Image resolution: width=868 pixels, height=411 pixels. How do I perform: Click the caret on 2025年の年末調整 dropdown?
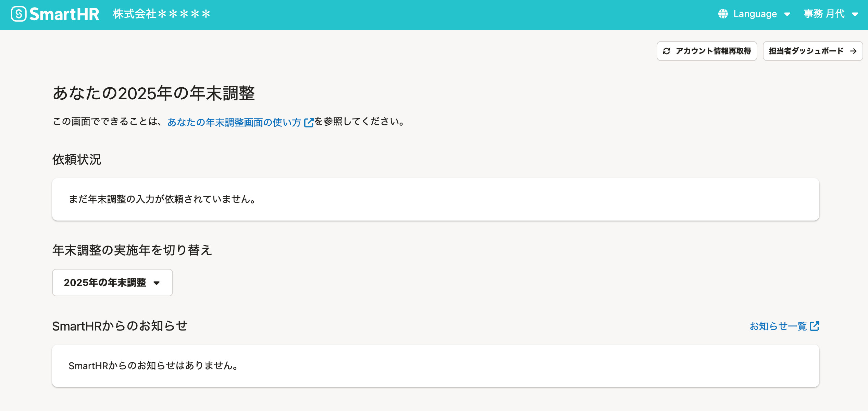click(157, 283)
